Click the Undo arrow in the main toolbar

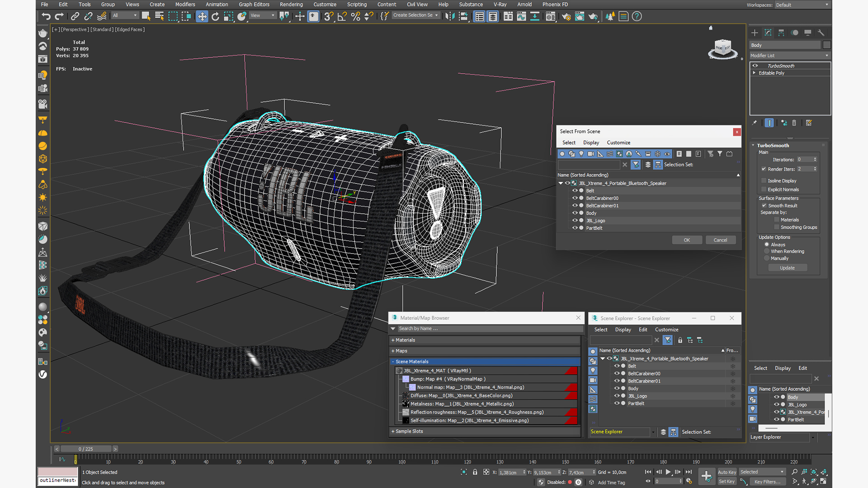46,16
